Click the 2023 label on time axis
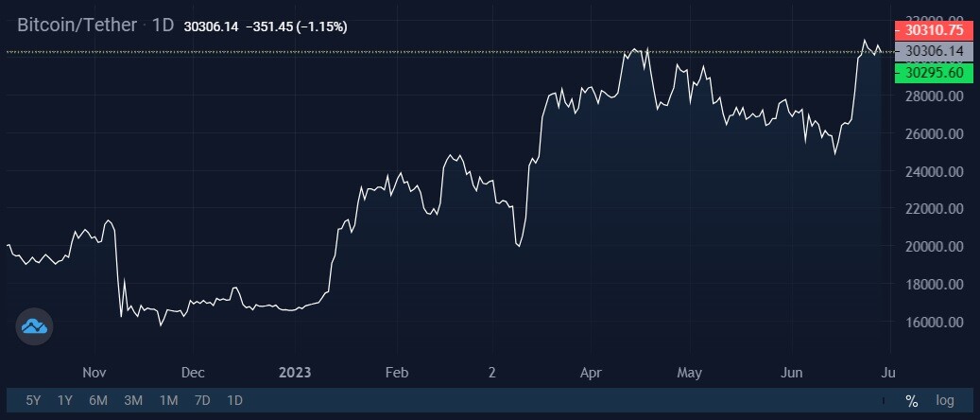980x420 pixels. coord(295,373)
